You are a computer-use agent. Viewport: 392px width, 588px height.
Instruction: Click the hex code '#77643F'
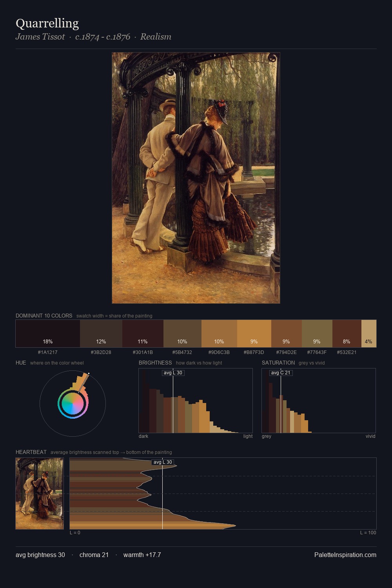pyautogui.click(x=317, y=352)
